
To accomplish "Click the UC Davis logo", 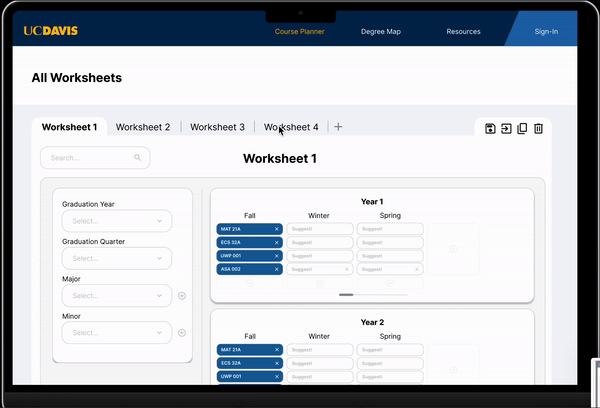I will (x=51, y=31).
